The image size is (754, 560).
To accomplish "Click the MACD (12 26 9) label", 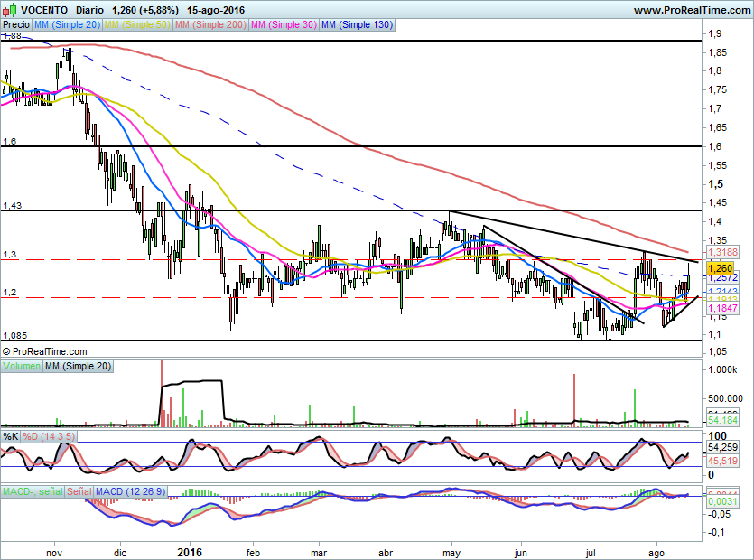I will point(130,491).
